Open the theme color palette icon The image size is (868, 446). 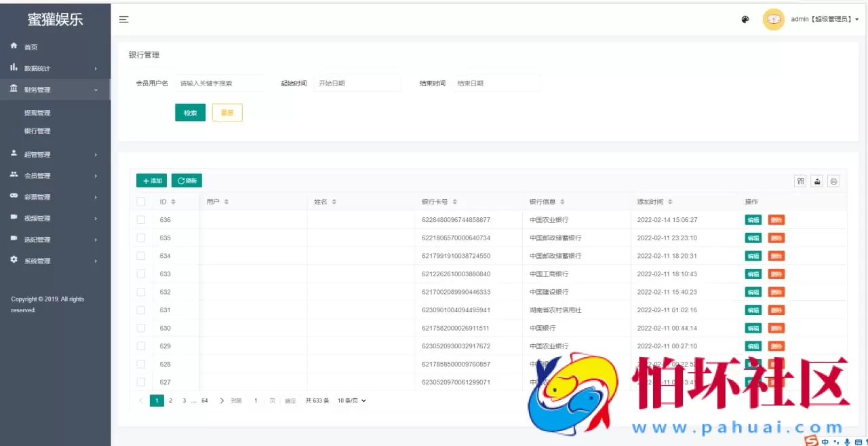coord(745,20)
